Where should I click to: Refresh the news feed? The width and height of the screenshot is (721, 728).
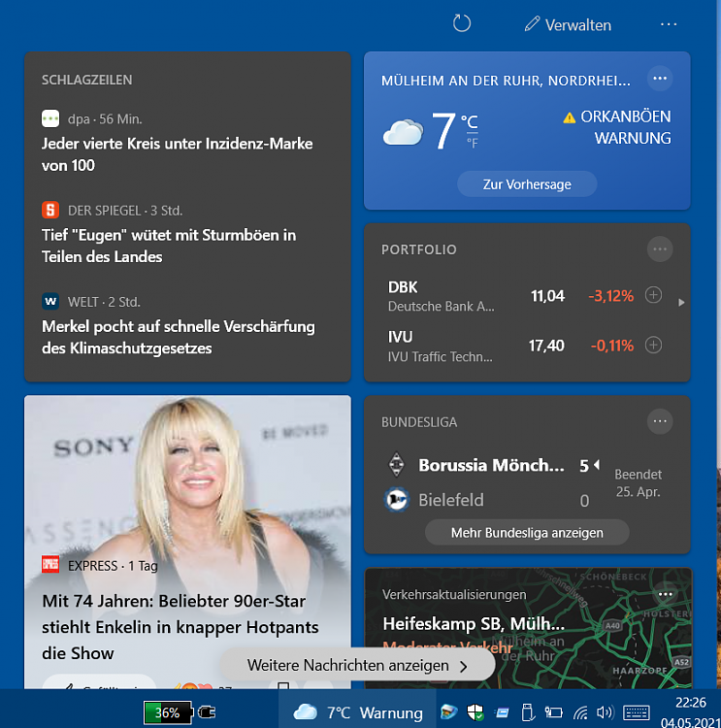(x=462, y=23)
